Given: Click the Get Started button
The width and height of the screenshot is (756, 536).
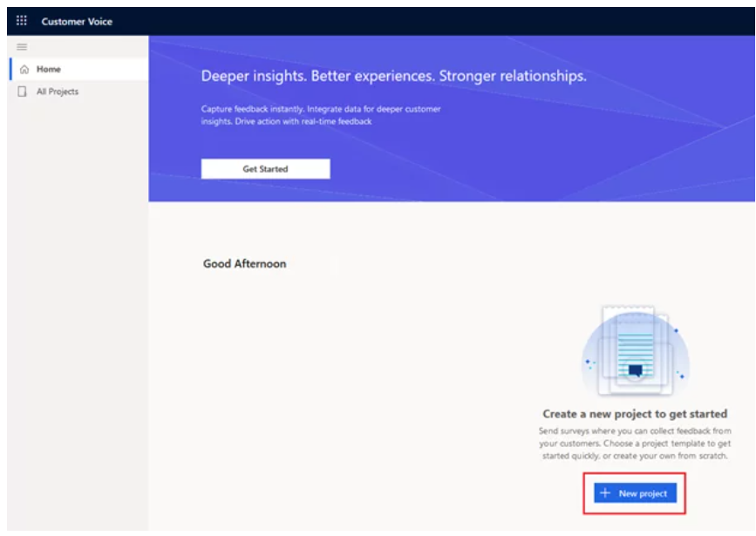Looking at the screenshot, I should [266, 169].
